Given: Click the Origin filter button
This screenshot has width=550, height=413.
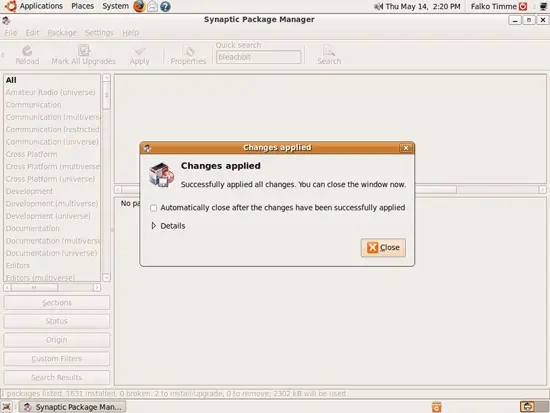Looking at the screenshot, I should (x=56, y=340).
